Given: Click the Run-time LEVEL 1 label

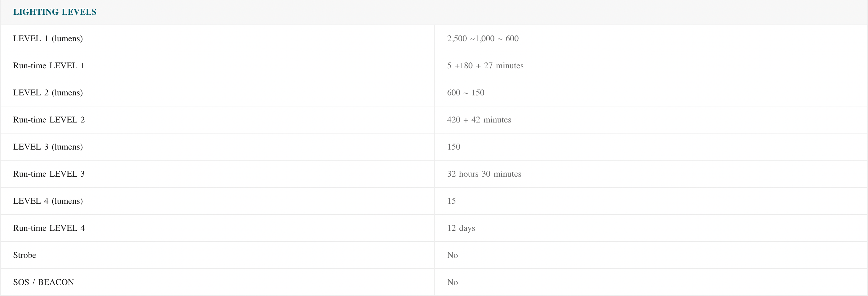Looking at the screenshot, I should [x=49, y=65].
